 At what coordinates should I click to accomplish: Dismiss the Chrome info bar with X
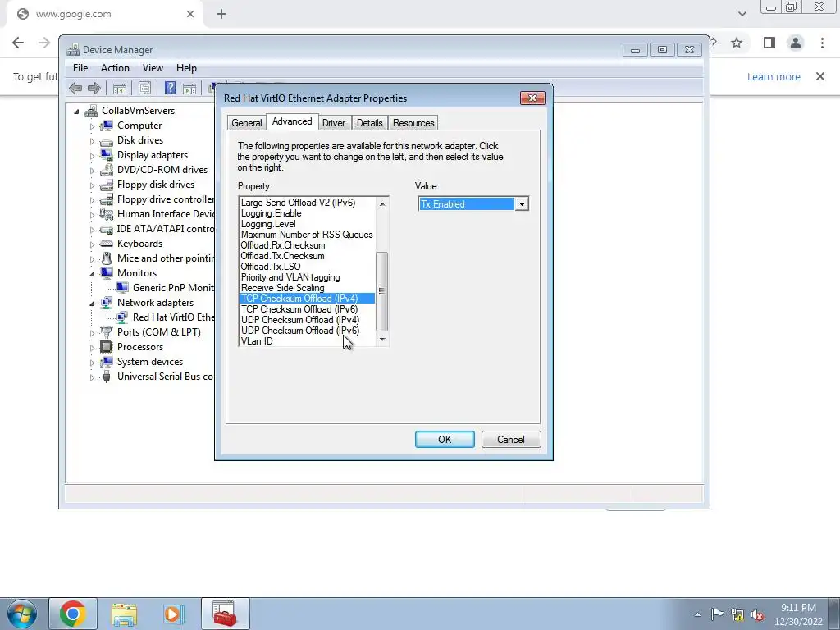pos(820,76)
